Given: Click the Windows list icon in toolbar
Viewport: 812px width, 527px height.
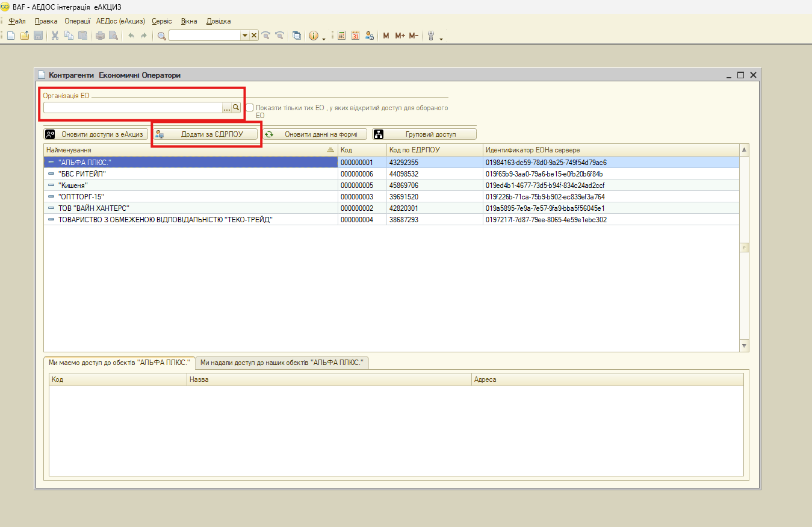Looking at the screenshot, I should pyautogui.click(x=297, y=36).
